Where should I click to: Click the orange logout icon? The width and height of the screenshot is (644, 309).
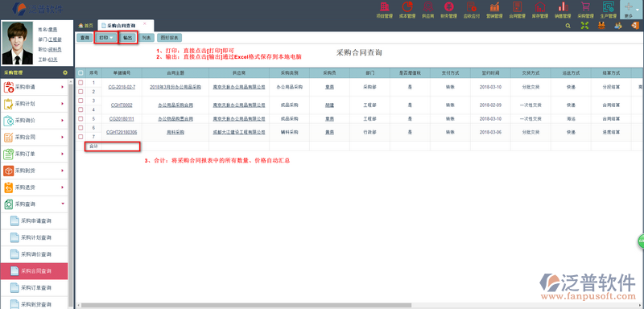coord(634,26)
